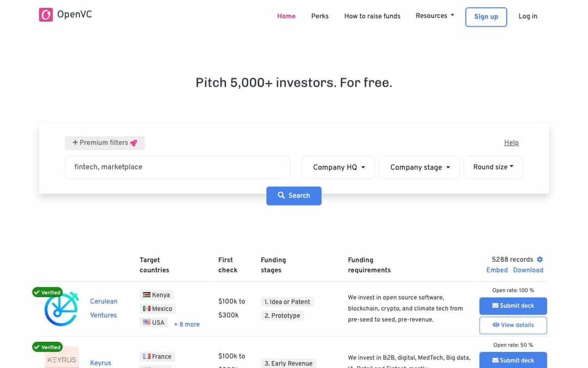Open the Round size dropdown
Image resolution: width=588 pixels, height=368 pixels.
pos(493,167)
